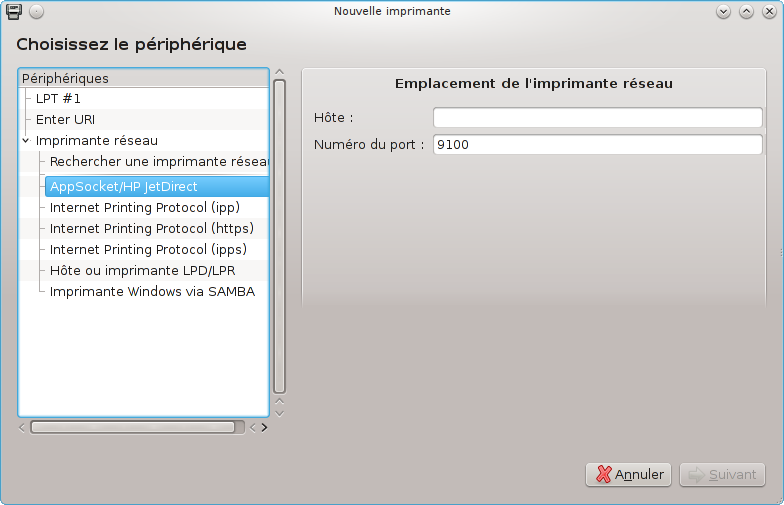Select Internet Printing Protocol (https)

tap(152, 228)
